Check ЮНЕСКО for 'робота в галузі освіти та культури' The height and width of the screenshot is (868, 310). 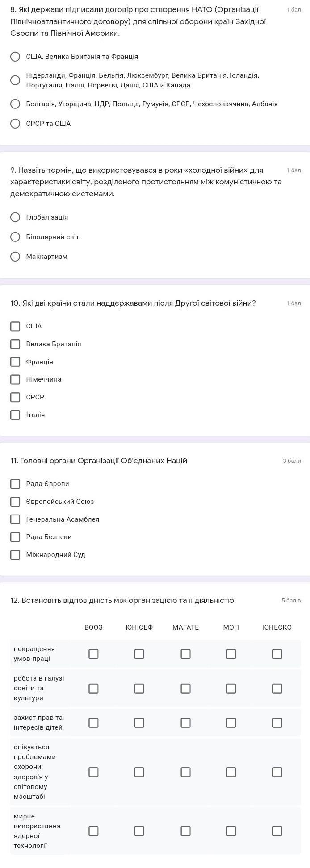tap(277, 688)
